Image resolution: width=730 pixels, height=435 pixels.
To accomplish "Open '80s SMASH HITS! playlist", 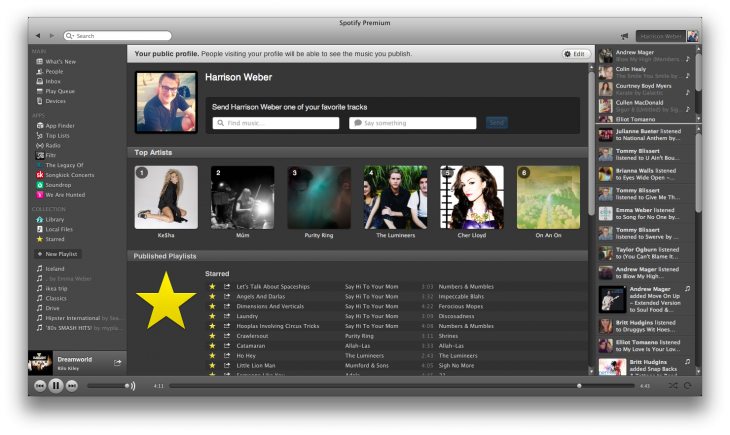I will point(80,328).
